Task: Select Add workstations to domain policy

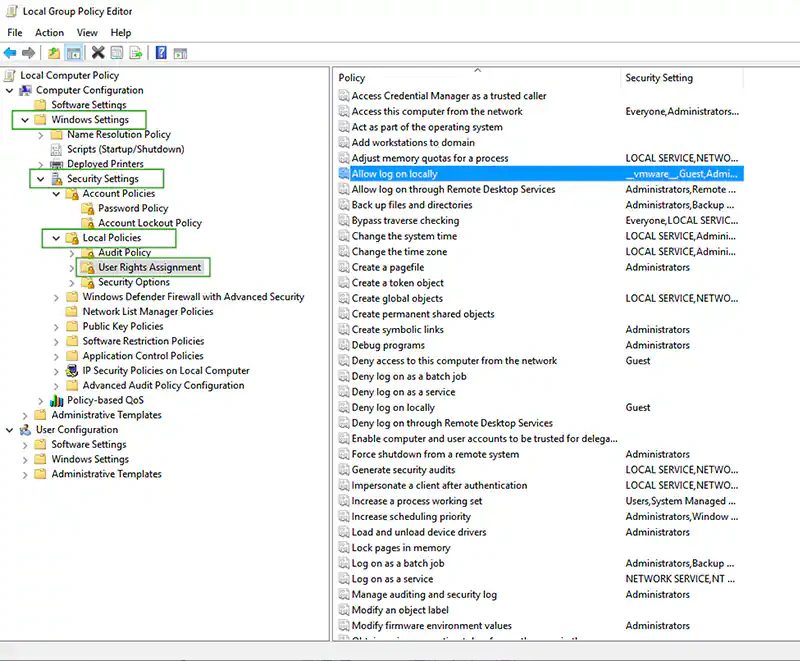Action: point(413,142)
